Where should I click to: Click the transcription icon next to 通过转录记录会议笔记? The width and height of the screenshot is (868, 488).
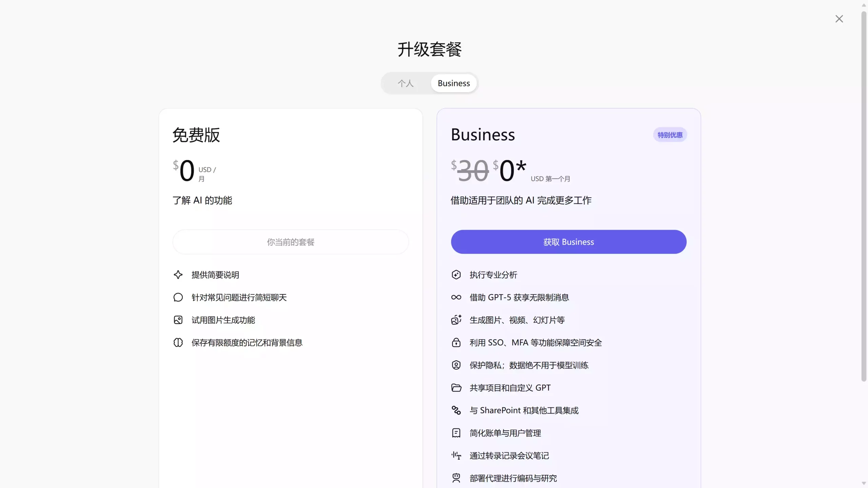[x=456, y=455]
